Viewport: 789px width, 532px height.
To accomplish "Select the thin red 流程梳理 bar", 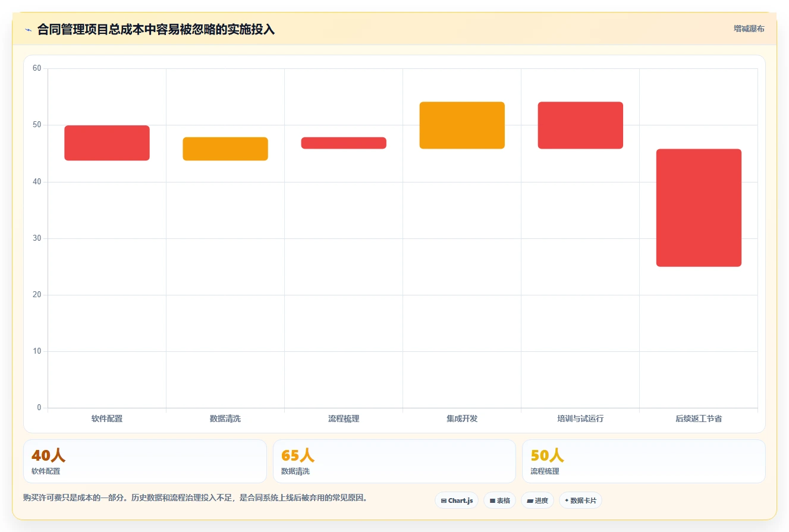I will click(344, 143).
